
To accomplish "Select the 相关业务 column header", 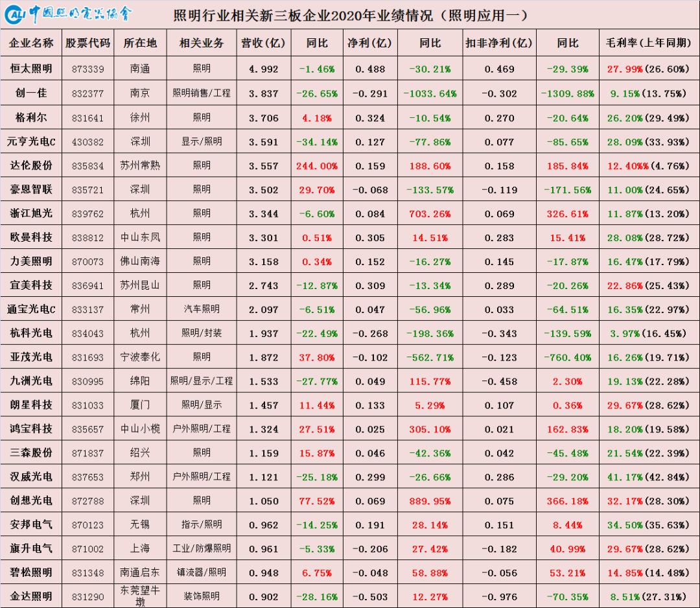I will click(x=202, y=43).
